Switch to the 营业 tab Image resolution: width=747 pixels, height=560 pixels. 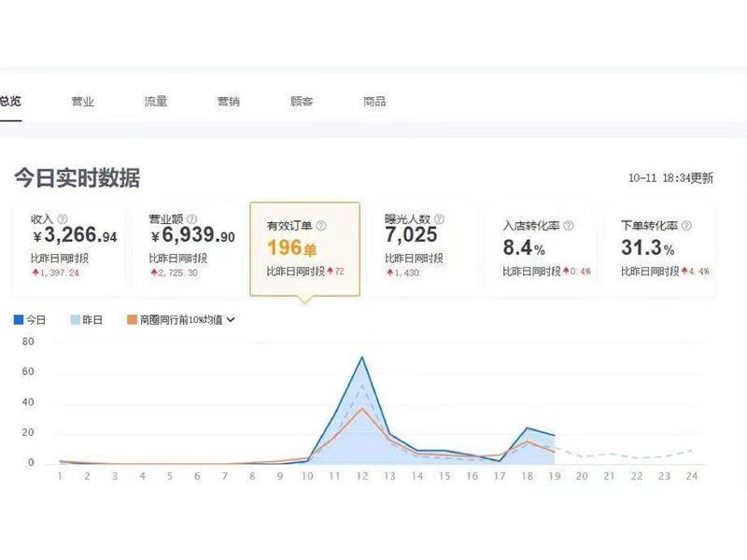[x=83, y=102]
